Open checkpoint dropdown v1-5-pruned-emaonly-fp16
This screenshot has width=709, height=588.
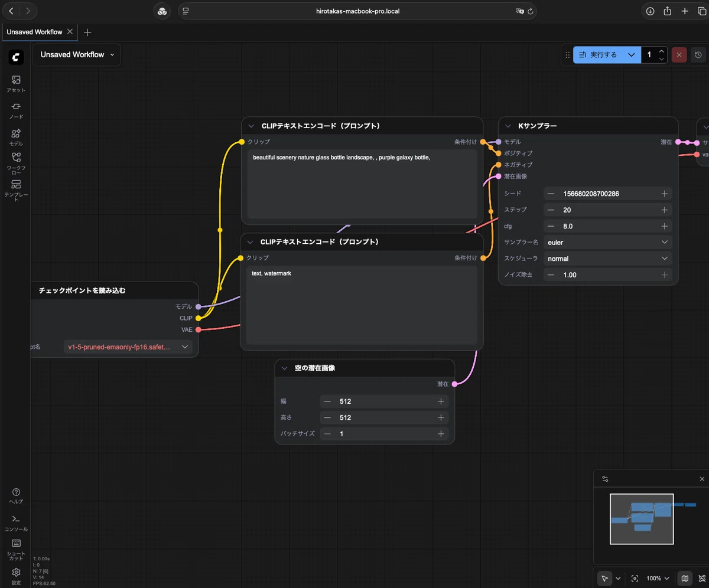pyautogui.click(x=128, y=347)
